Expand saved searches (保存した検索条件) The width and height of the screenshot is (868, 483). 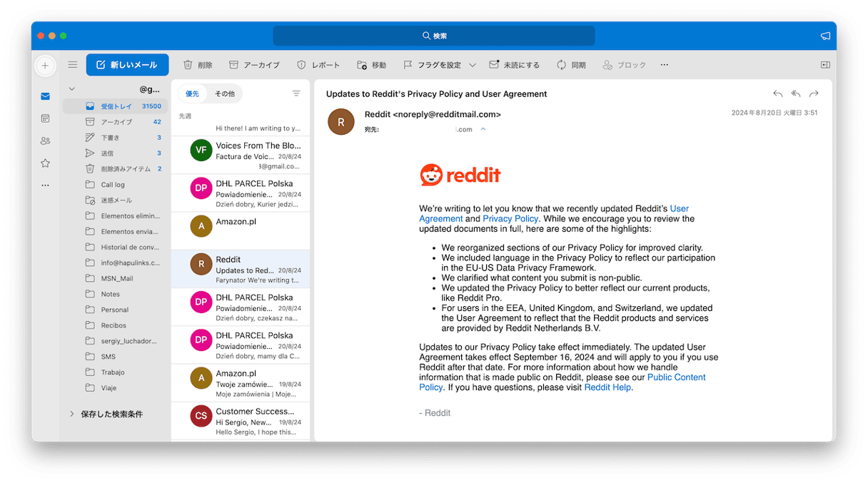pyautogui.click(x=106, y=414)
